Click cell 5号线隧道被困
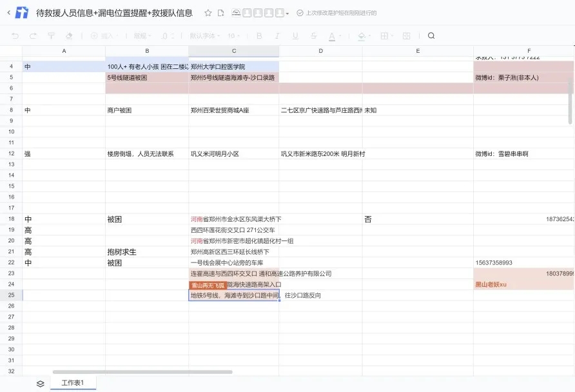This screenshot has width=575, height=392. (x=147, y=78)
